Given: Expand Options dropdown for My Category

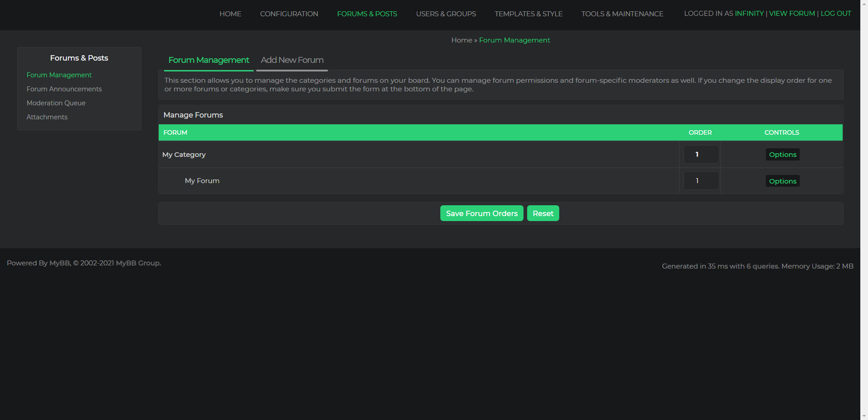Looking at the screenshot, I should [782, 155].
